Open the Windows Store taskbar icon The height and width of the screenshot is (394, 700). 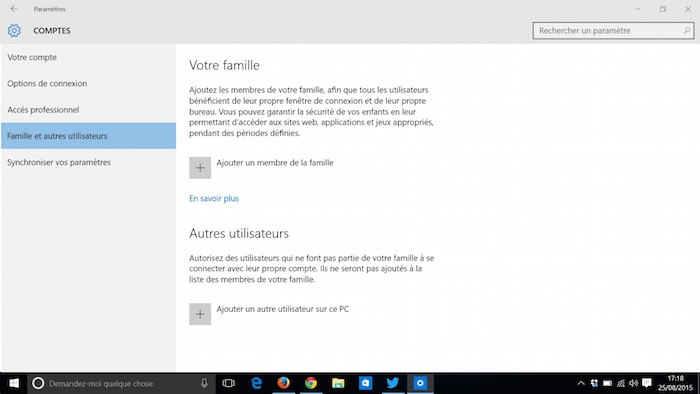click(x=366, y=383)
